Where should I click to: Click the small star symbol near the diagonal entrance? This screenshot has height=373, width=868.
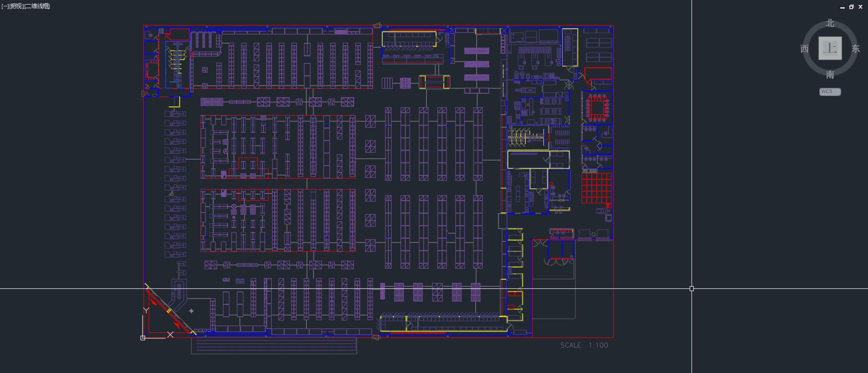click(x=192, y=311)
